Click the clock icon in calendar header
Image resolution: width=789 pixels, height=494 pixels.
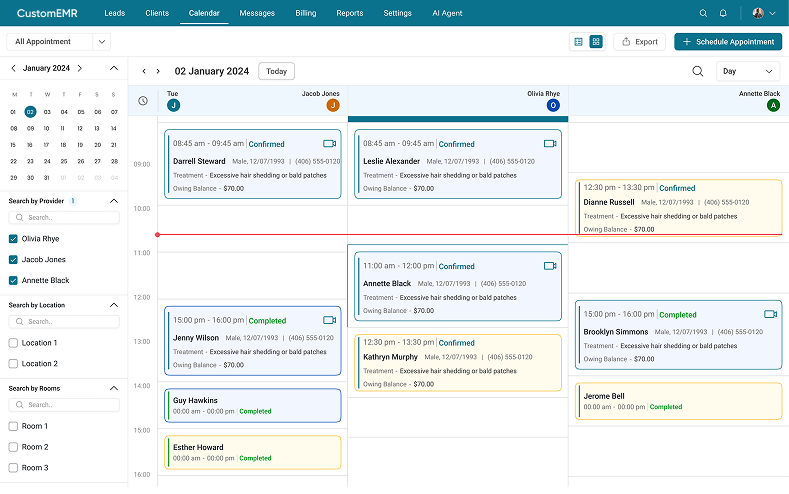coord(143,101)
